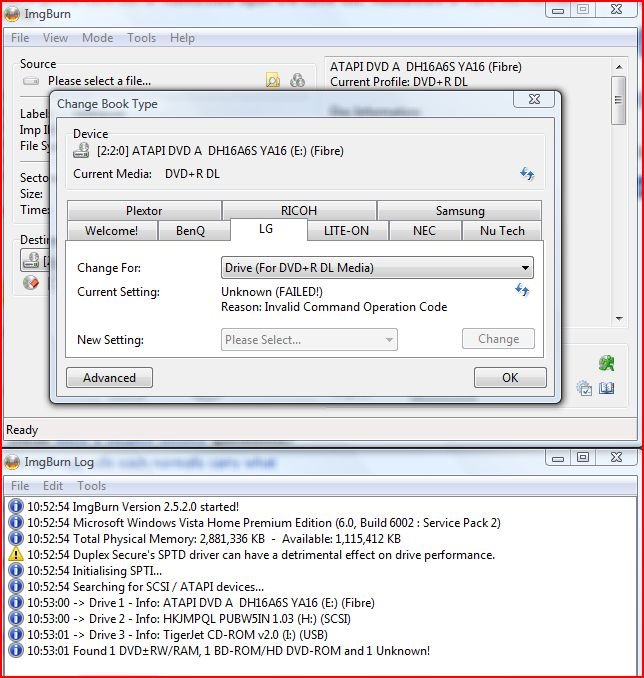644x678 pixels.
Task: Refresh the current media in Device section
Action: click(x=527, y=174)
